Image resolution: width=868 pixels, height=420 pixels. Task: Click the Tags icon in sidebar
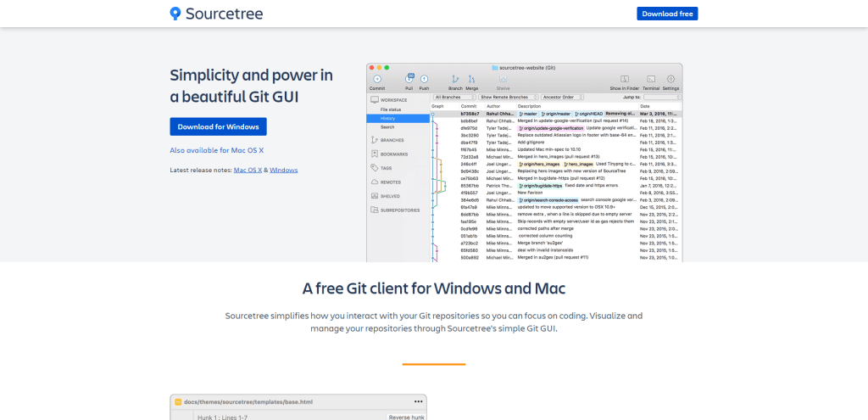[375, 168]
